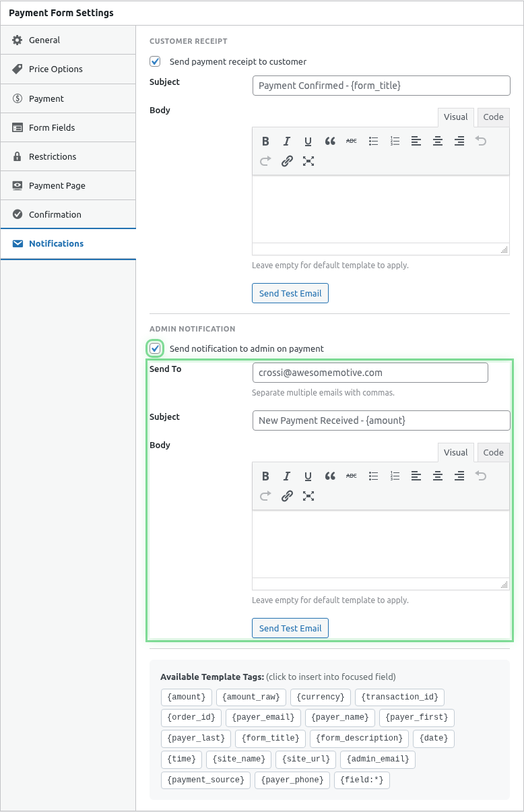This screenshot has width=524, height=812.
Task: Click Italic in Customer Receipt body editor
Action: pyautogui.click(x=287, y=141)
